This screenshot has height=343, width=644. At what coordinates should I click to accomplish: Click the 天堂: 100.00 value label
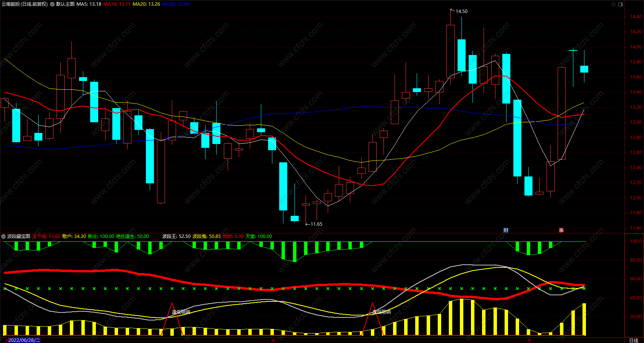259,236
